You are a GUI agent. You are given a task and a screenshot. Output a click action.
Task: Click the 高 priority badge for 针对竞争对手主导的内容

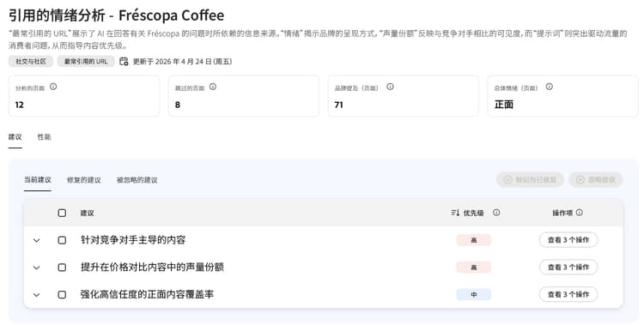tap(473, 240)
